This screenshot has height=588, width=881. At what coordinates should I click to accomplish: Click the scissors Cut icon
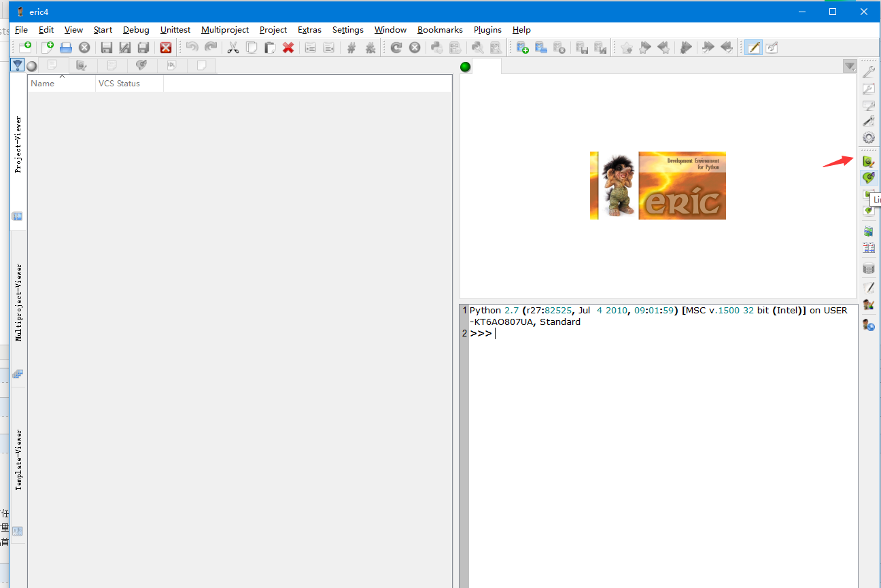[232, 48]
